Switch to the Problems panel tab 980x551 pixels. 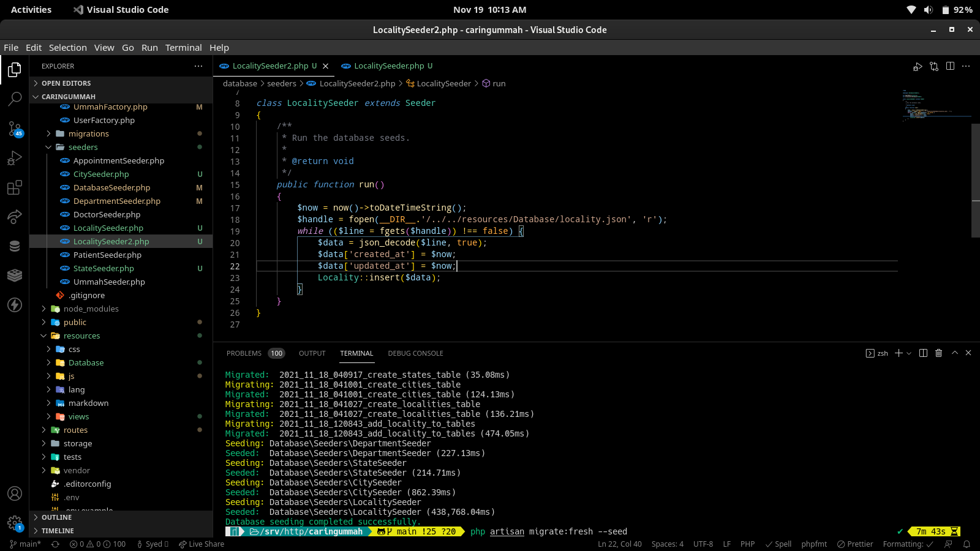coord(255,353)
